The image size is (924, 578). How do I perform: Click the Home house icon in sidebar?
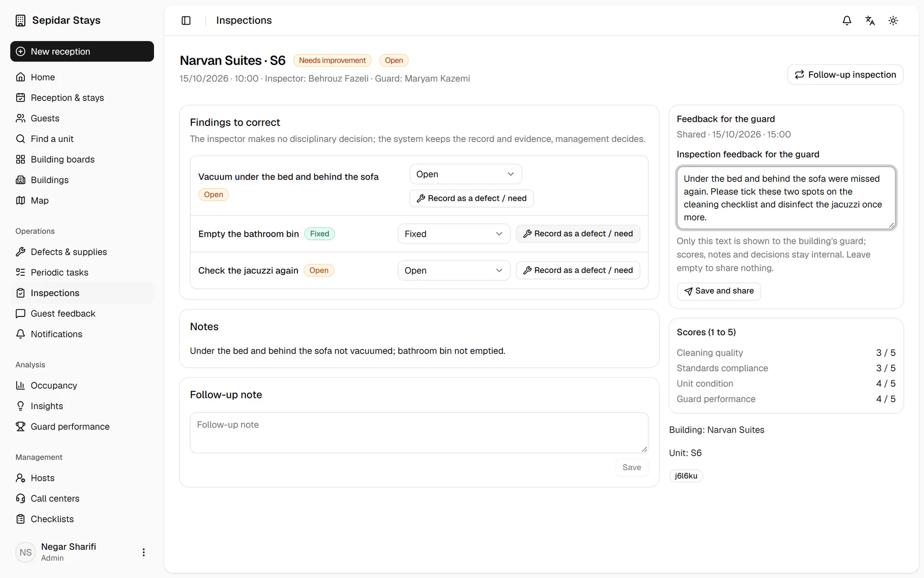20,77
